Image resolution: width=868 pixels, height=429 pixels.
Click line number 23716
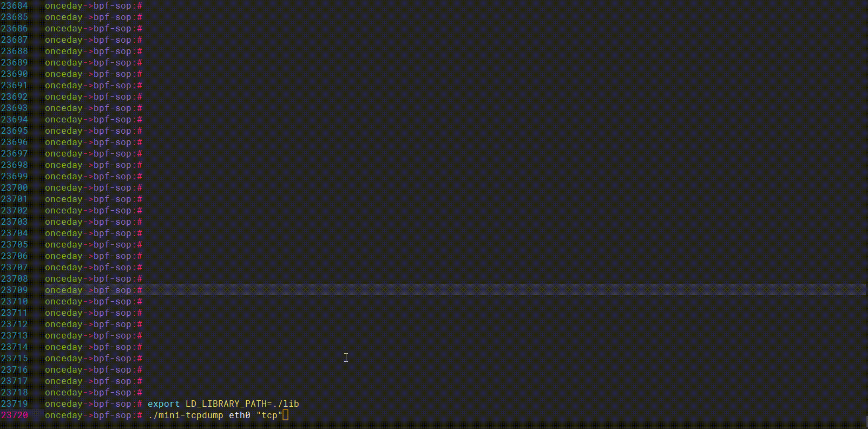[15, 370]
